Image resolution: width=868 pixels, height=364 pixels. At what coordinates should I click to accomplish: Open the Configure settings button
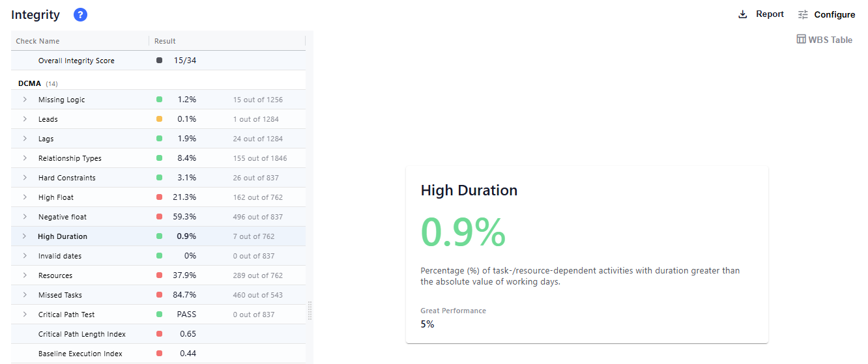click(x=834, y=14)
